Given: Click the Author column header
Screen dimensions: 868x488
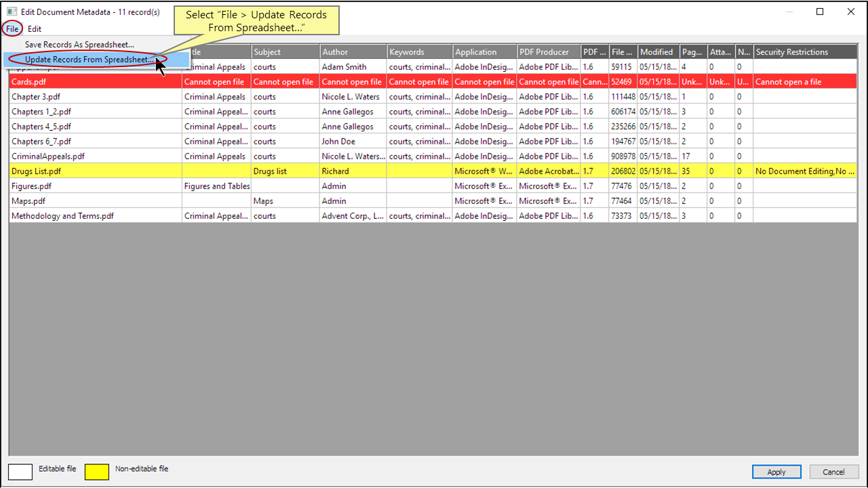Looking at the screenshot, I should (353, 52).
